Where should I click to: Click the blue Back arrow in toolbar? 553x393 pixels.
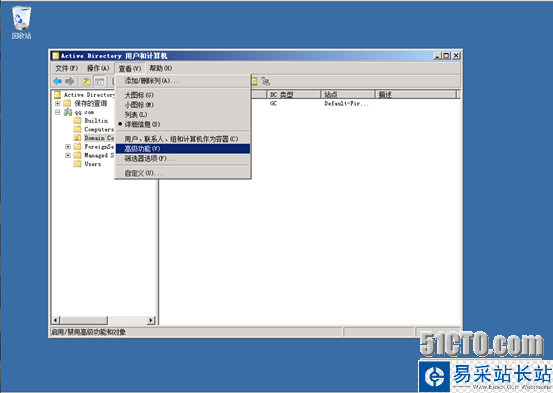[x=57, y=81]
